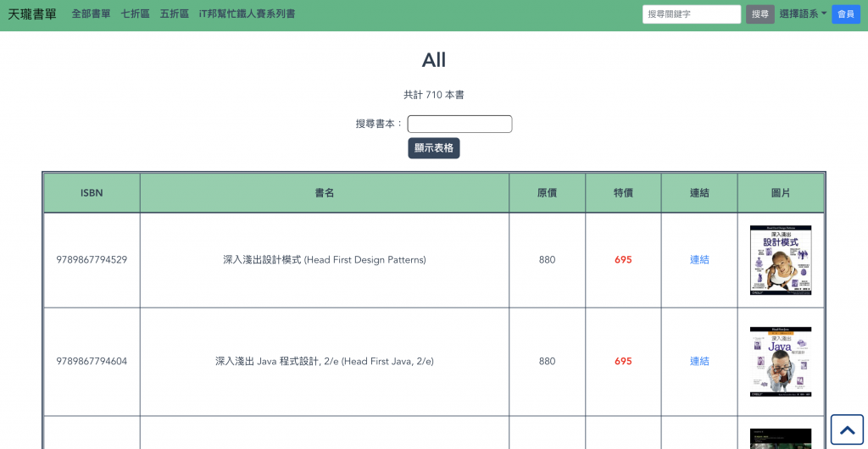Open the 天瓏書單 home brand link
Screen dimensions: 868x449
point(32,14)
